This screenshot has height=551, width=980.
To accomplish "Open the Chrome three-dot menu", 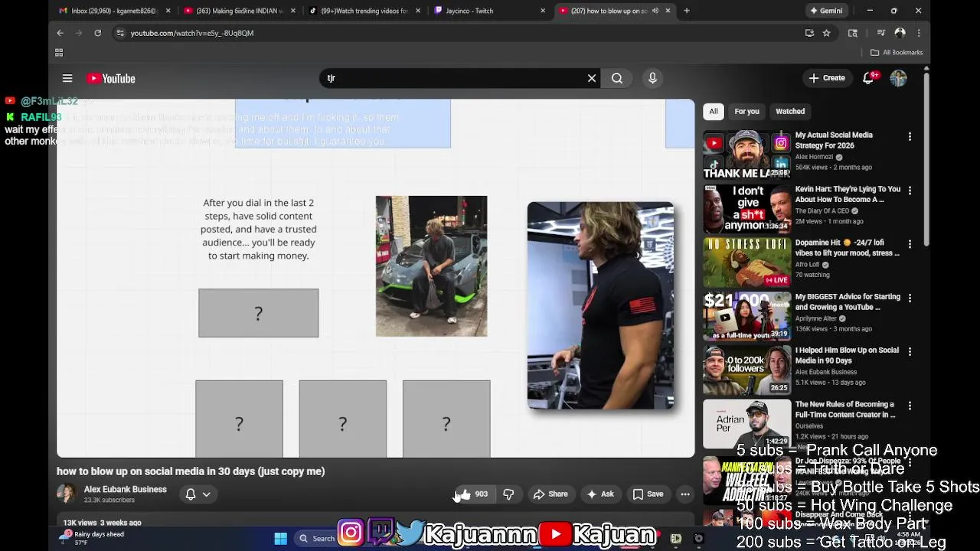I will tap(919, 33).
